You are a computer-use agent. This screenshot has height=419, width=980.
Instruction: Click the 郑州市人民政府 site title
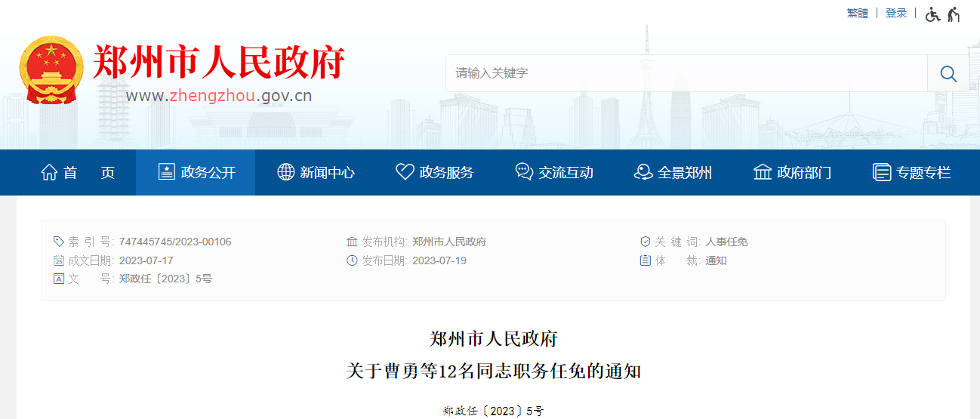tap(218, 62)
